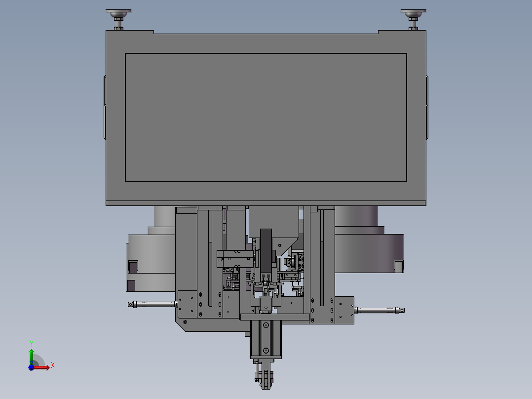Viewport: 532px width, 399px height.
Task: Select the dark vertical block at the assembly center
Action: pos(266,250)
